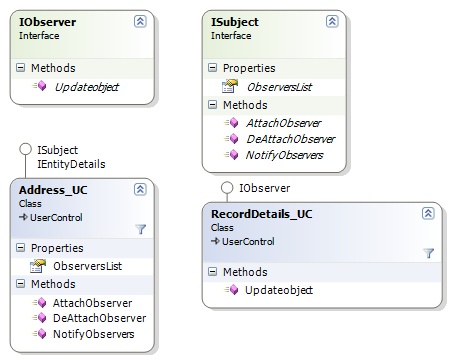
Task: Select the DeAttachObserver method in ISubject
Action: pos(291,139)
